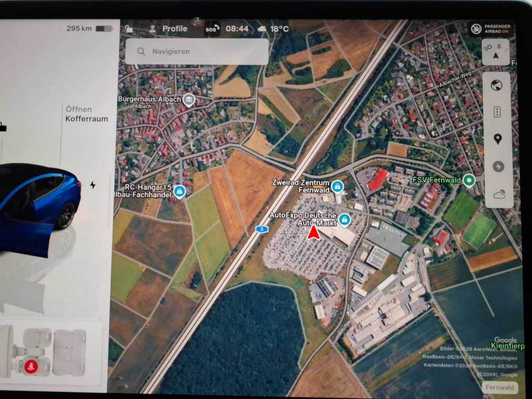The image size is (532, 399).
Task: Tap the traffic light map icon
Action: (497, 112)
